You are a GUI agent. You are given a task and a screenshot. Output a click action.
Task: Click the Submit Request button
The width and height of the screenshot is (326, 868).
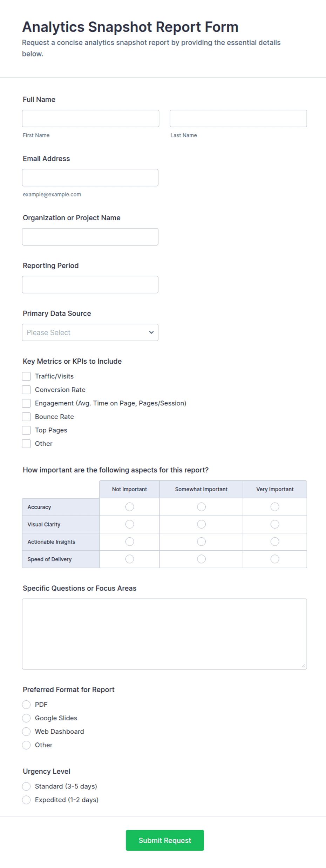[165, 840]
